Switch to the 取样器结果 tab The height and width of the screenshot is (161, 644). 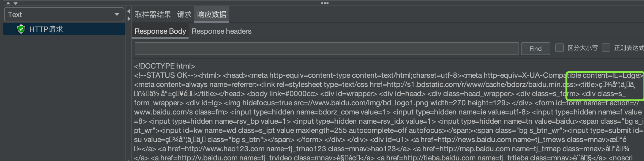pos(153,14)
